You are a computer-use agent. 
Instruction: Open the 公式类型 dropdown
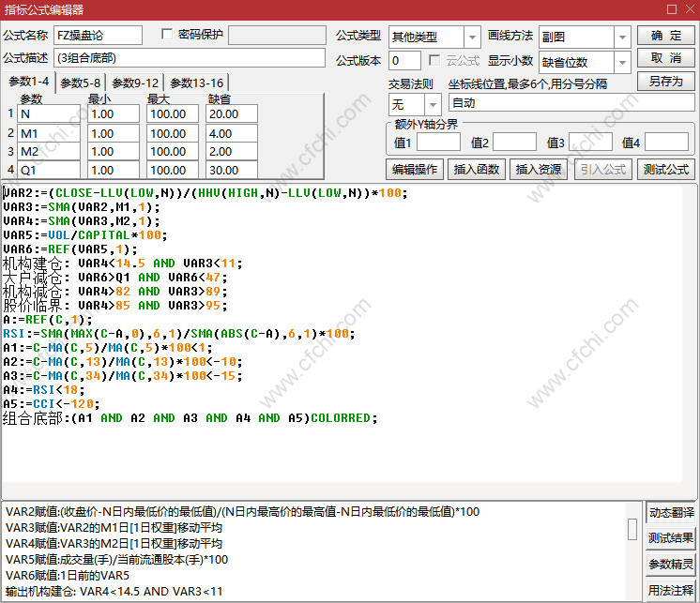tap(472, 37)
